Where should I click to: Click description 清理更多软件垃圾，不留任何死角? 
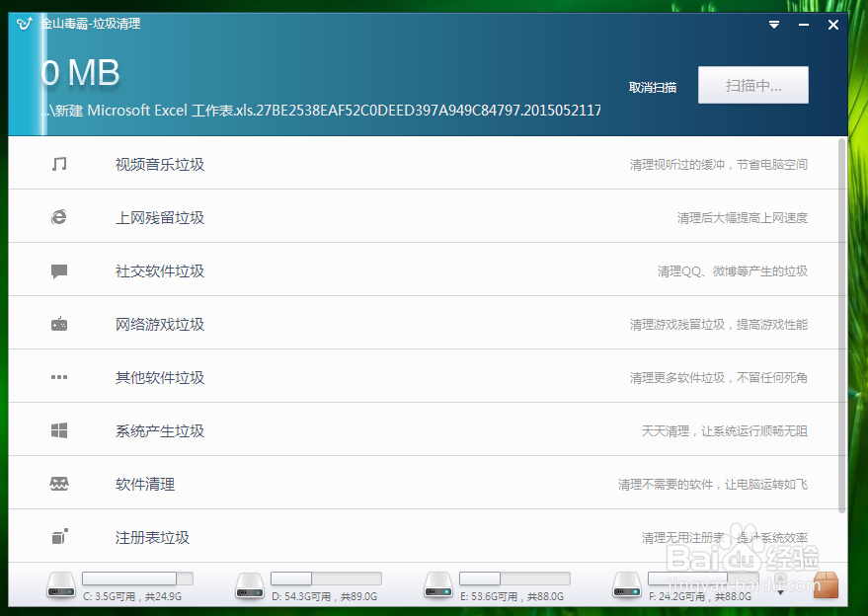click(x=719, y=377)
